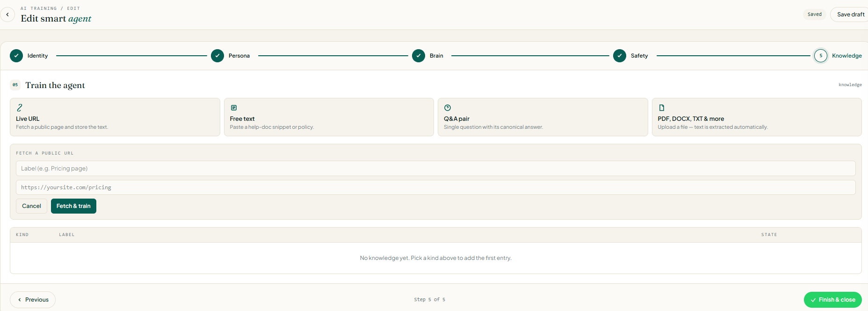Click the small 'knowledge' tag text
Screen dimensions: 868x311
pyautogui.click(x=850, y=85)
